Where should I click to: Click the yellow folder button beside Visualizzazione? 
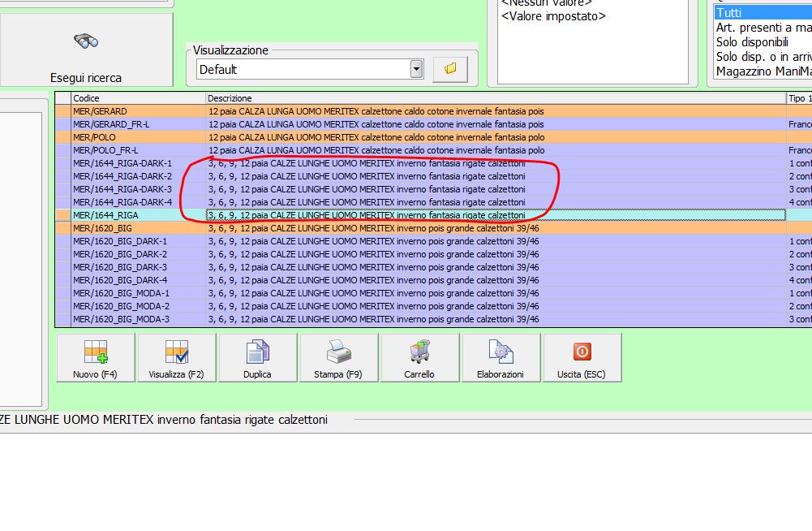click(x=450, y=69)
